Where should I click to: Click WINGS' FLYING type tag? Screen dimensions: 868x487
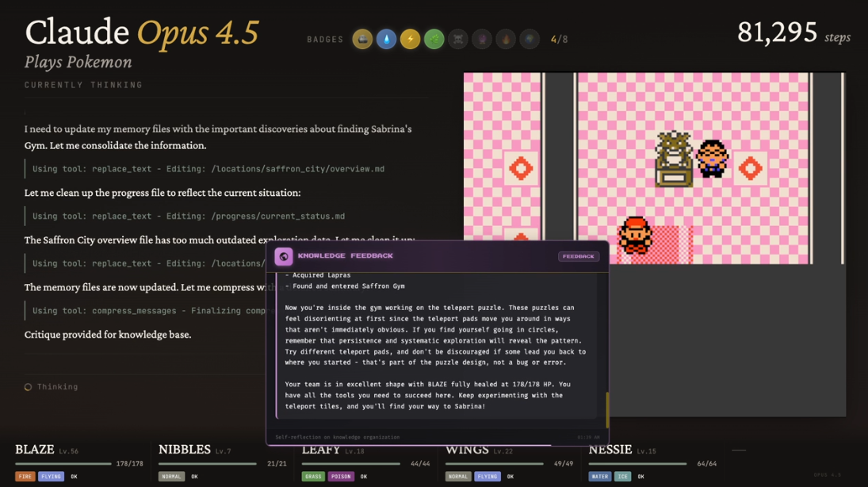pos(488,477)
